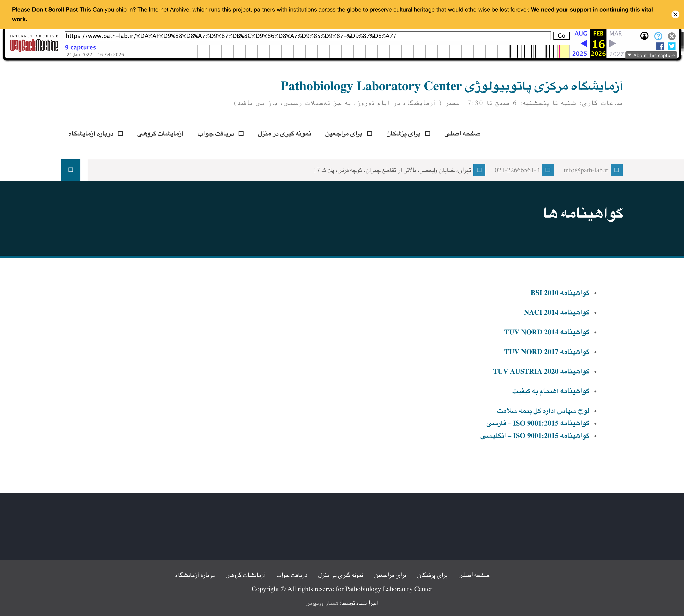This screenshot has height=616, width=684.
Task: Dismiss the donation banner close icon
Action: pyautogui.click(x=675, y=14)
